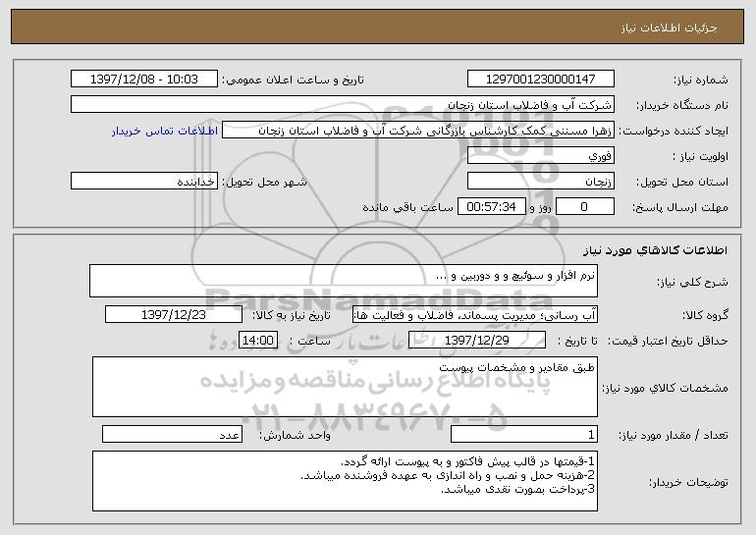Select the label توضیحات خریدار

(x=688, y=482)
